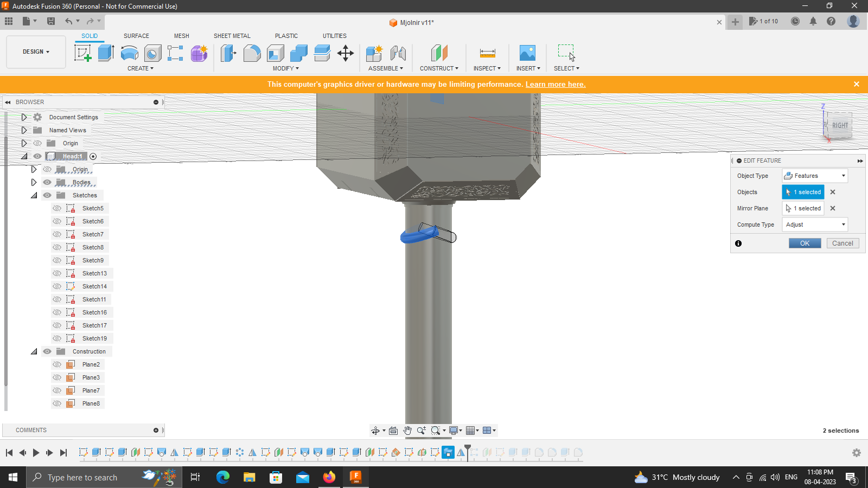Open the "Learn more here" link
The width and height of the screenshot is (868, 488).
click(555, 84)
